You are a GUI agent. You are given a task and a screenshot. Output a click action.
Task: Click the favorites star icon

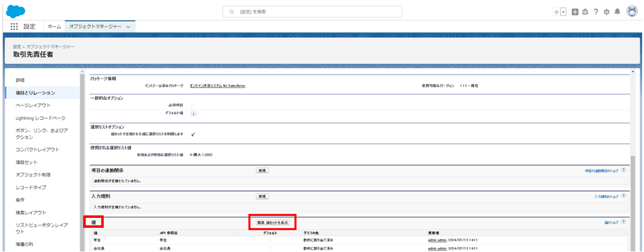click(556, 12)
